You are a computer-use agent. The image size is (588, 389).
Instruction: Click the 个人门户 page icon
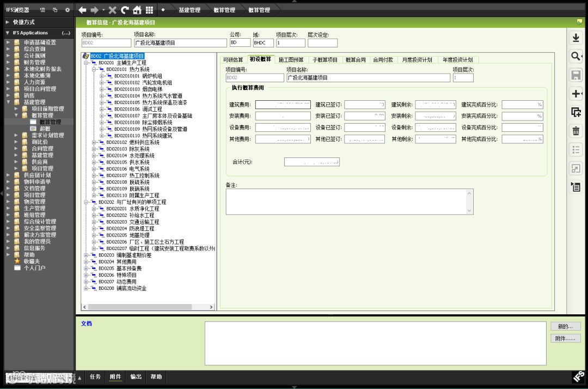pos(17,268)
